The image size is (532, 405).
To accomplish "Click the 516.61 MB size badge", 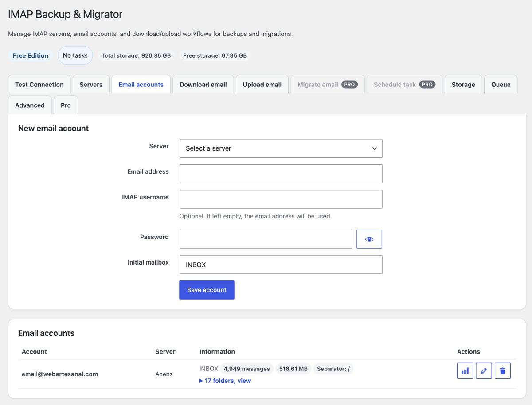I will pos(293,369).
